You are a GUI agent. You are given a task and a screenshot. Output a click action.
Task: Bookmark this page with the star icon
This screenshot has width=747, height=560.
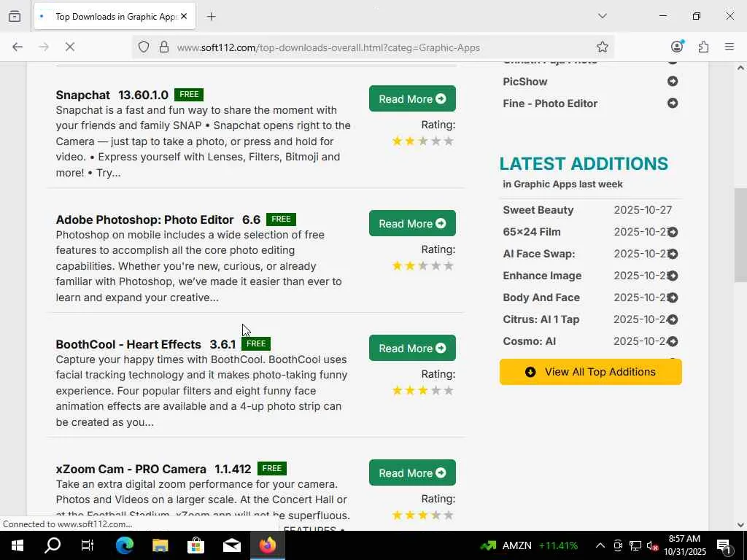(602, 47)
